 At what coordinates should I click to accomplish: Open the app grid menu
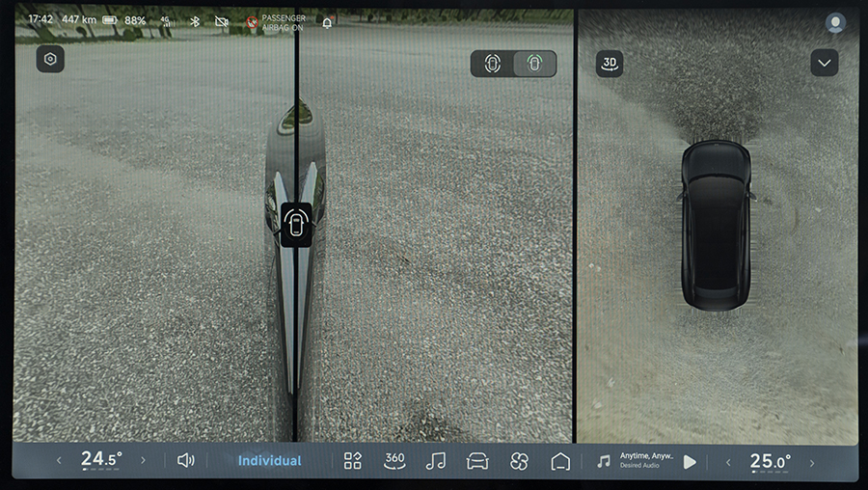click(353, 461)
